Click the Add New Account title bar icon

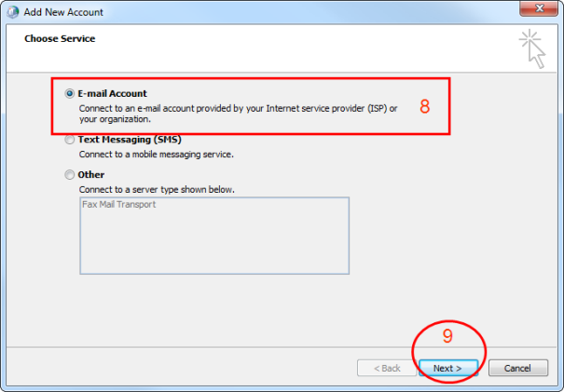tap(11, 11)
